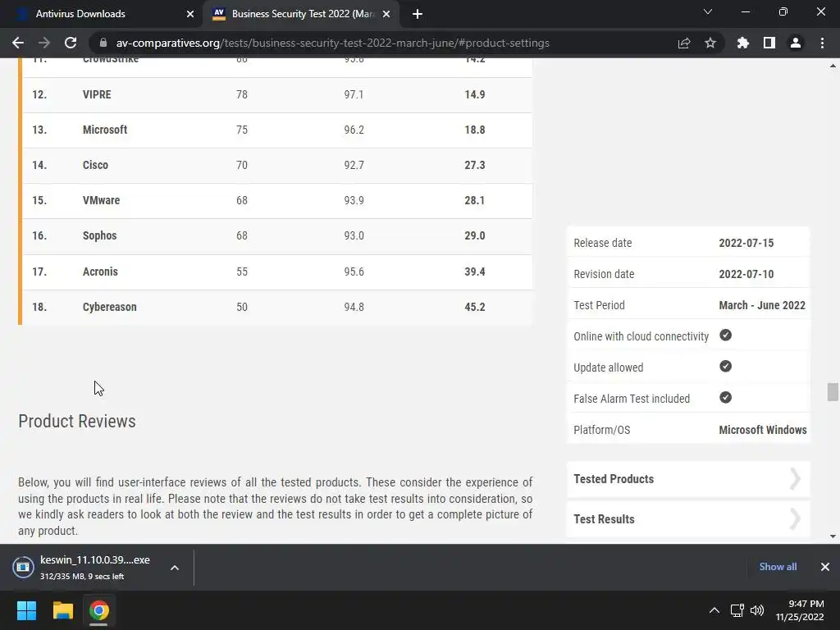Open the Extensions puzzle menu
The width and height of the screenshot is (840, 630).
743,43
